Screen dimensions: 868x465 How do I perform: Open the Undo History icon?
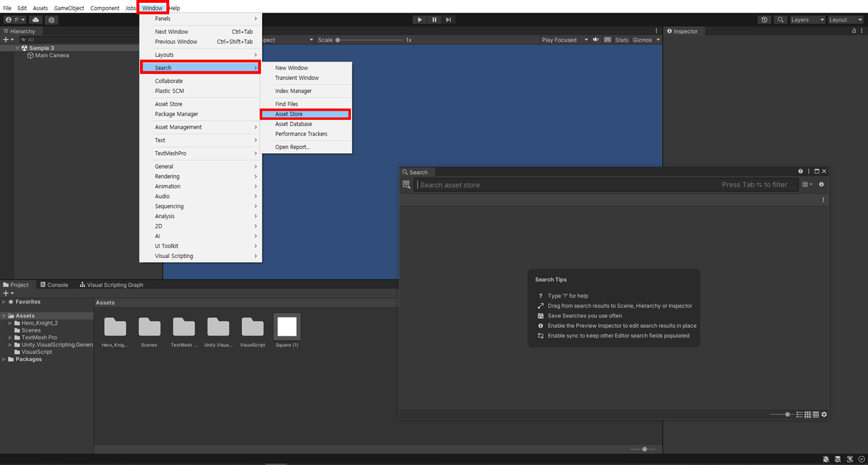coord(764,20)
